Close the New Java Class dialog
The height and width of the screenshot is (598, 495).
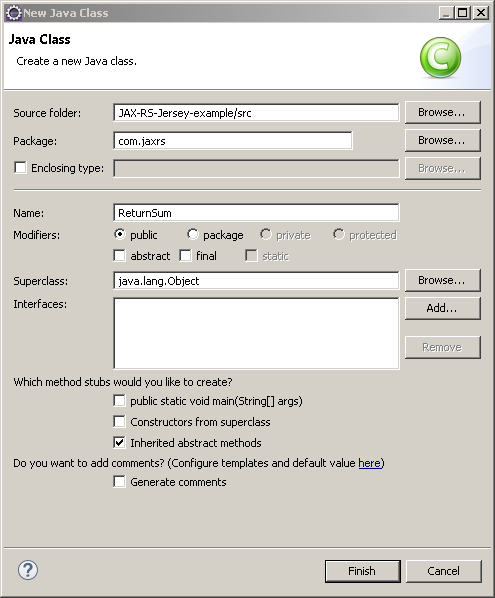(481, 13)
